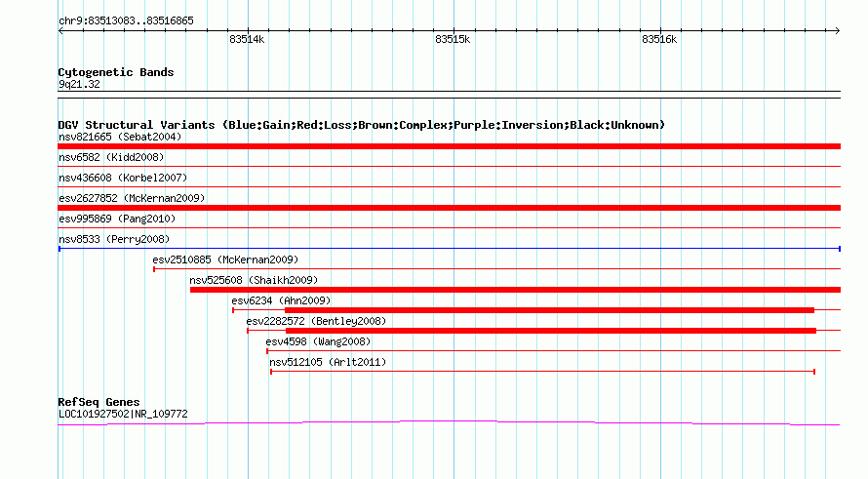Select the red bar for esv2282572
The width and height of the screenshot is (868, 479).
551,331
